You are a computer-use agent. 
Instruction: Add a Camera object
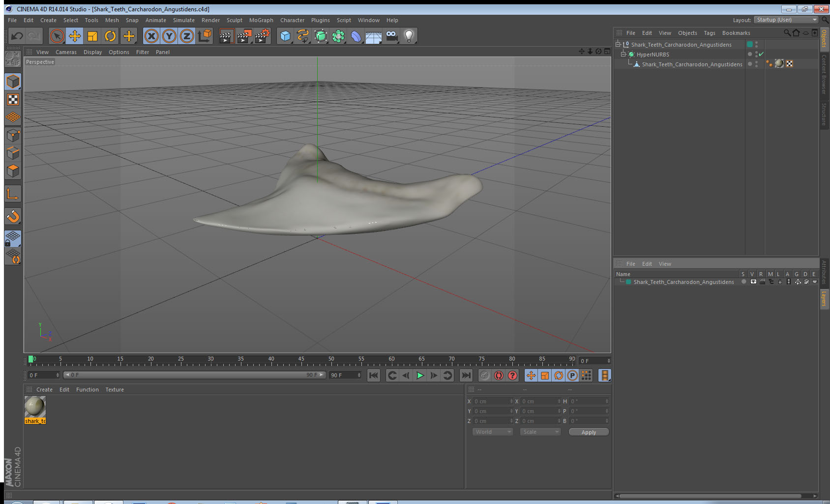pos(391,36)
